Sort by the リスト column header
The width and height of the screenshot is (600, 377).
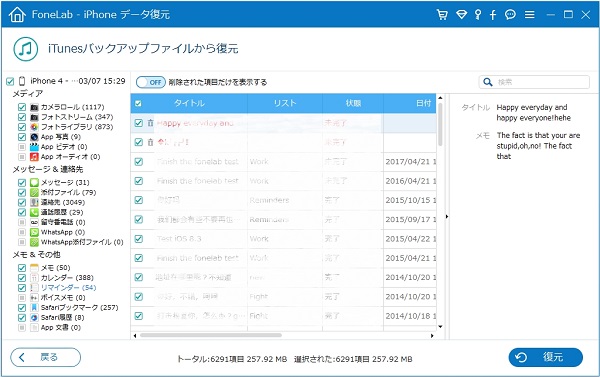tap(285, 103)
